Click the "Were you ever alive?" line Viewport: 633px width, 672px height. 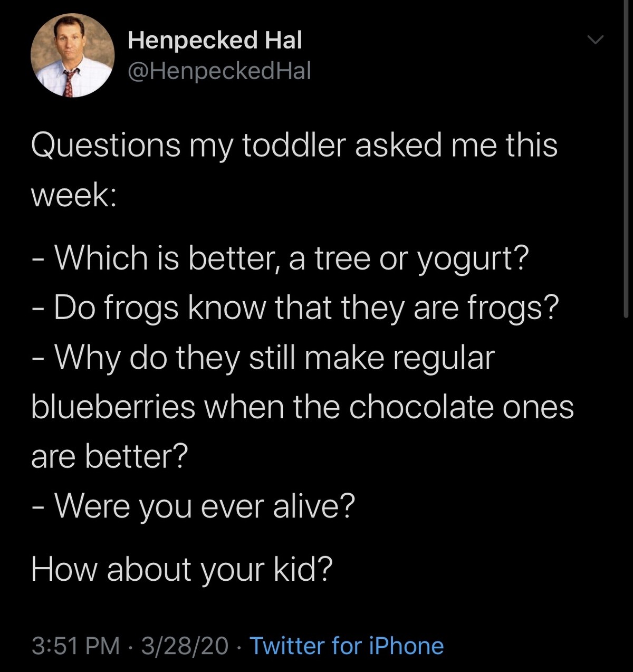pos(194,506)
